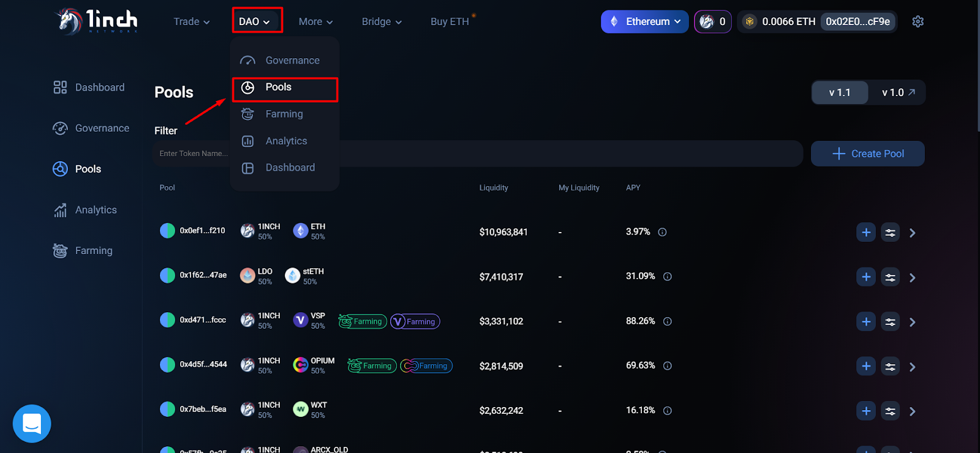Screen dimensions: 980x453
Task: Add liquidity to the 1INCH/WXT pool
Action: (x=866, y=411)
